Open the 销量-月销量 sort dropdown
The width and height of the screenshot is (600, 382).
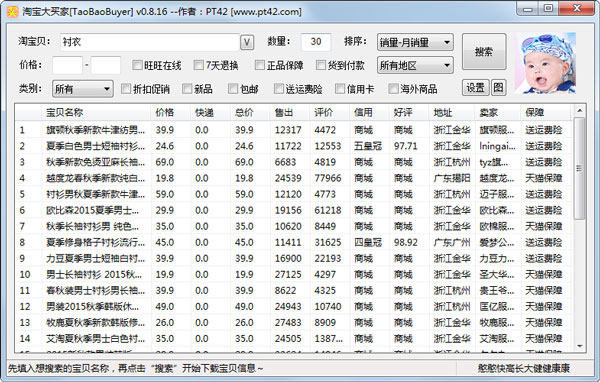[x=415, y=42]
